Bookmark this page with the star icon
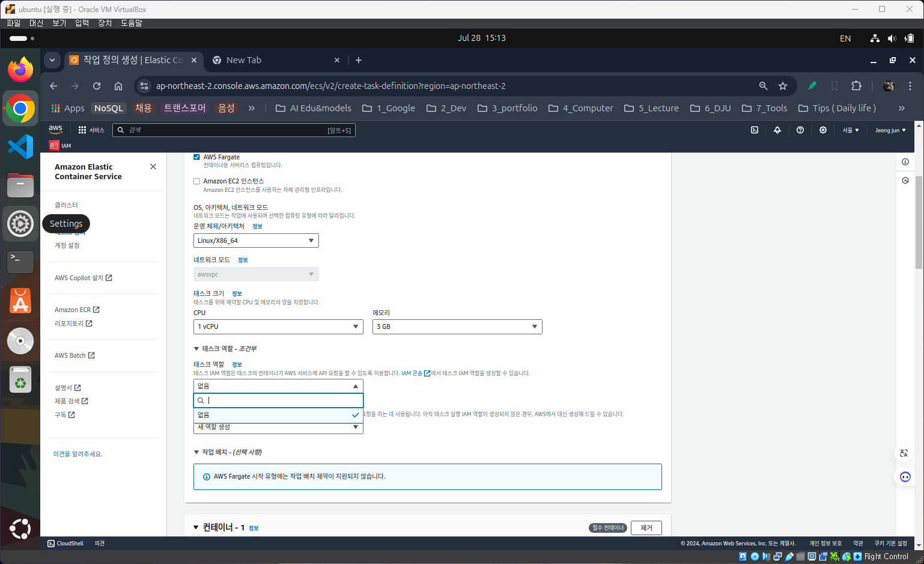The image size is (924, 564). click(783, 86)
